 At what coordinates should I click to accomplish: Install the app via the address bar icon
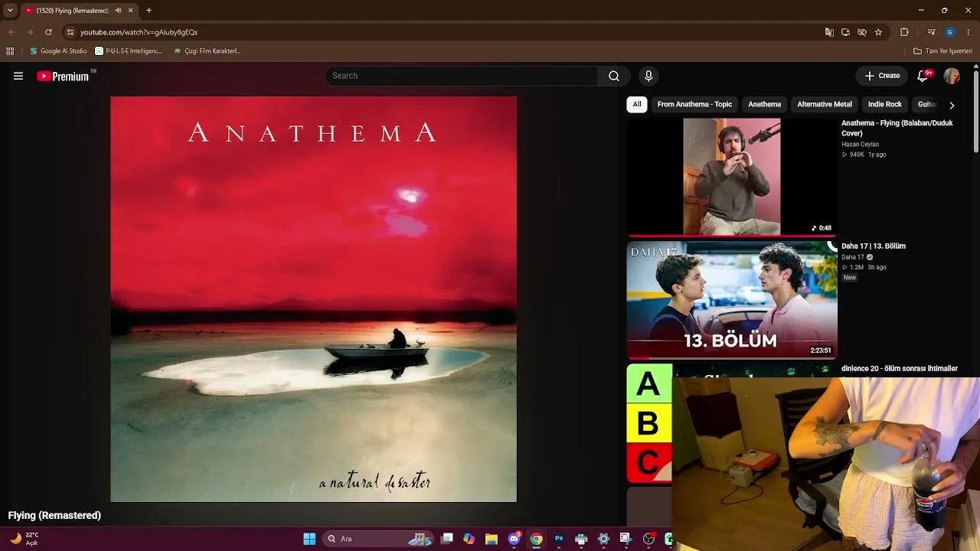tap(845, 32)
